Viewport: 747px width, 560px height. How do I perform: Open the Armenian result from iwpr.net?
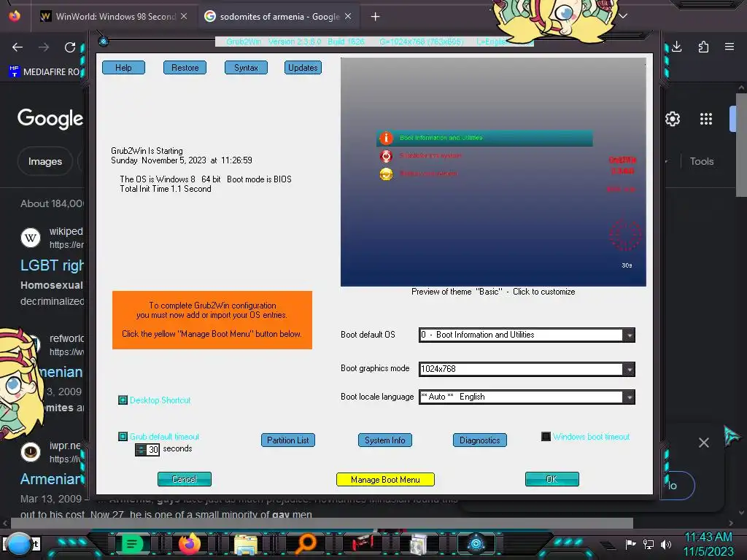click(x=52, y=478)
